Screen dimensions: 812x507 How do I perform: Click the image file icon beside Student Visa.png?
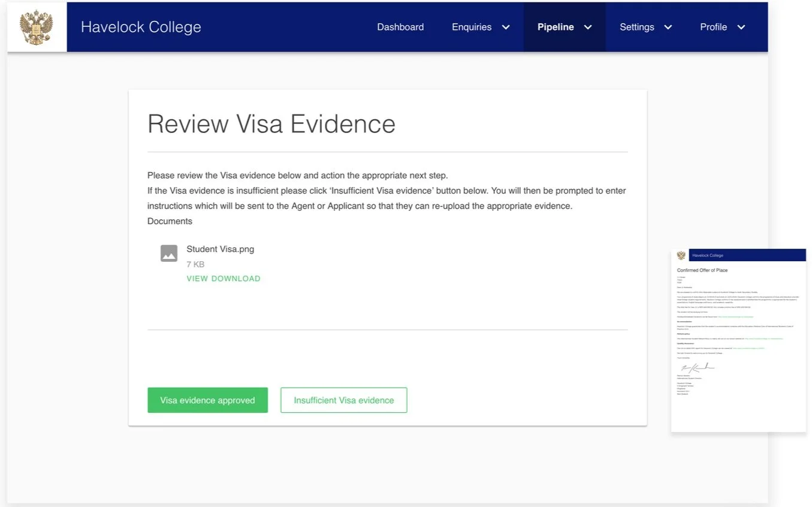point(168,253)
